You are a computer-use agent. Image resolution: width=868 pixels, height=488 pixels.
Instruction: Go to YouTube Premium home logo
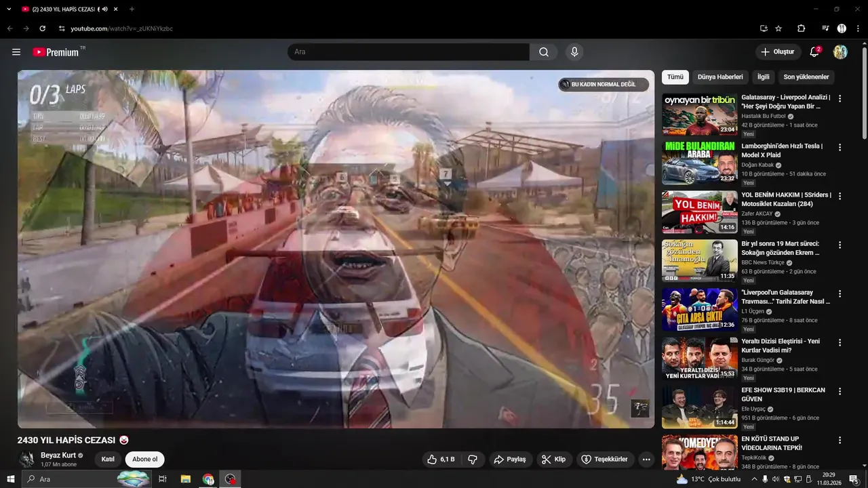58,52
